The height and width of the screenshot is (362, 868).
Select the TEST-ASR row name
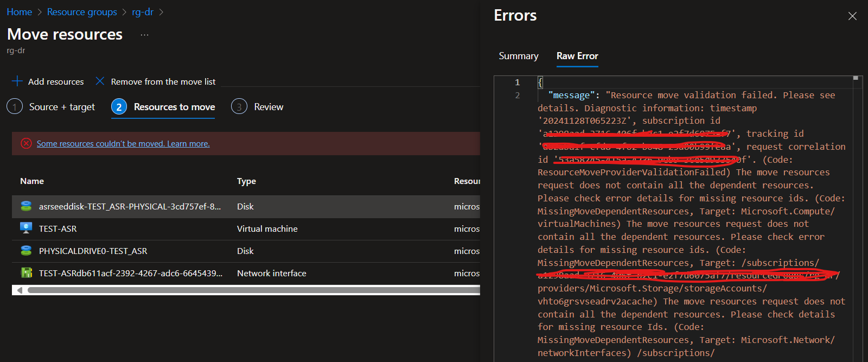[x=58, y=228]
